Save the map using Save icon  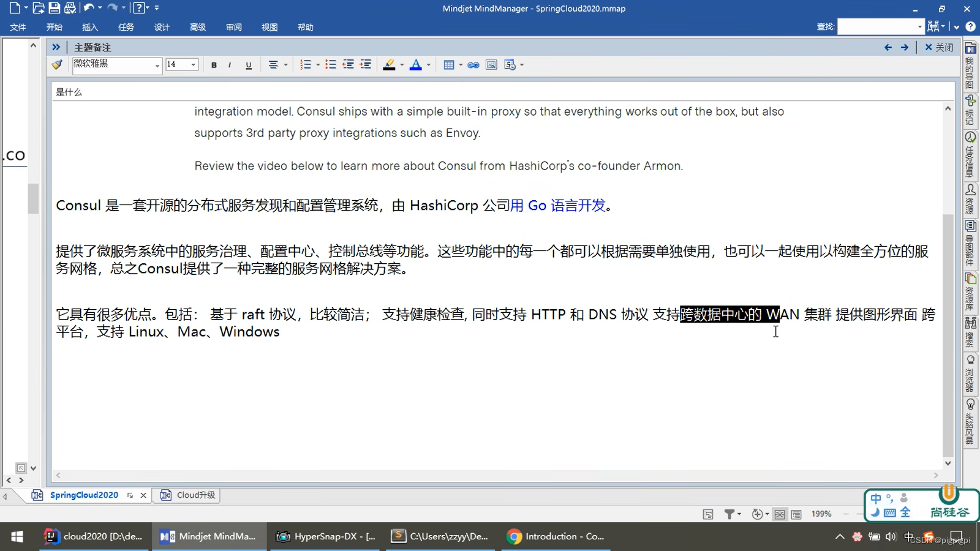(x=55, y=8)
